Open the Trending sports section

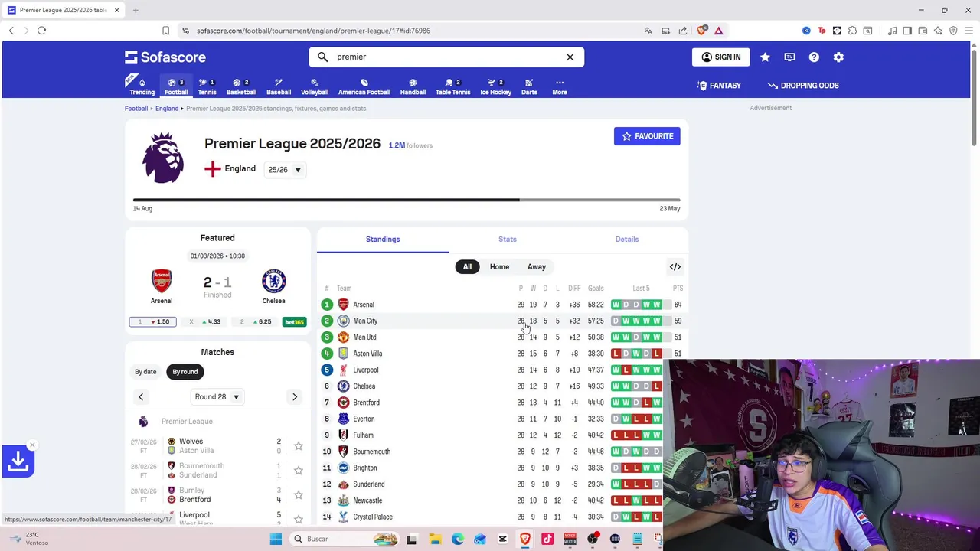(x=142, y=86)
